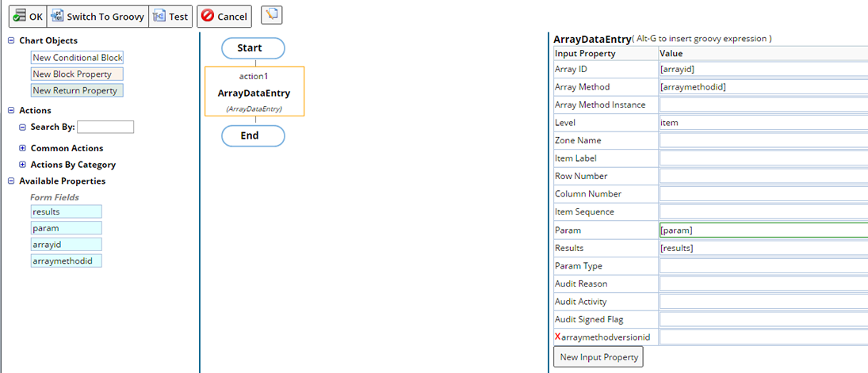Screen dimensions: 868x373
Task: Click the Search By text field
Action: pos(105,127)
